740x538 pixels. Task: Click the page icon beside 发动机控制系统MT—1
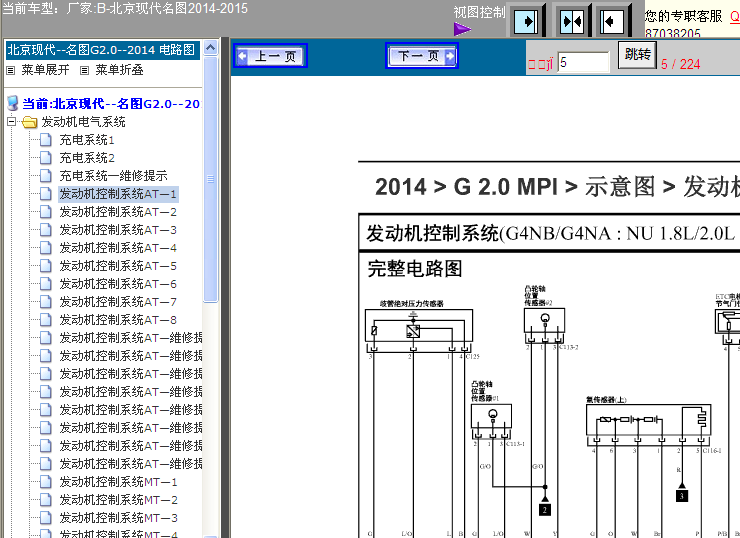46,482
